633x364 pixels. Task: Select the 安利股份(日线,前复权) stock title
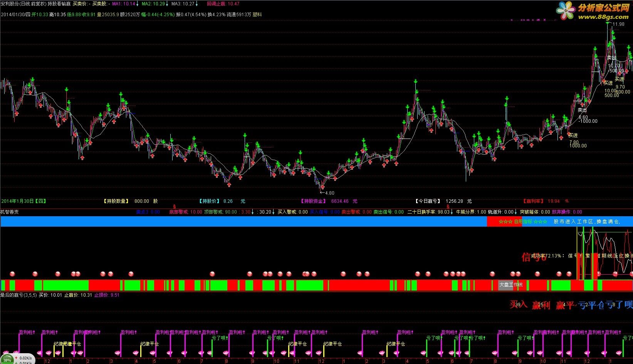(x=23, y=4)
